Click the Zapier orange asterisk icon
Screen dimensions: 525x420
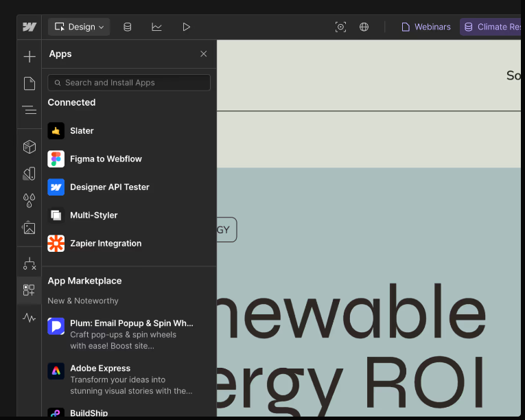pyautogui.click(x=56, y=243)
